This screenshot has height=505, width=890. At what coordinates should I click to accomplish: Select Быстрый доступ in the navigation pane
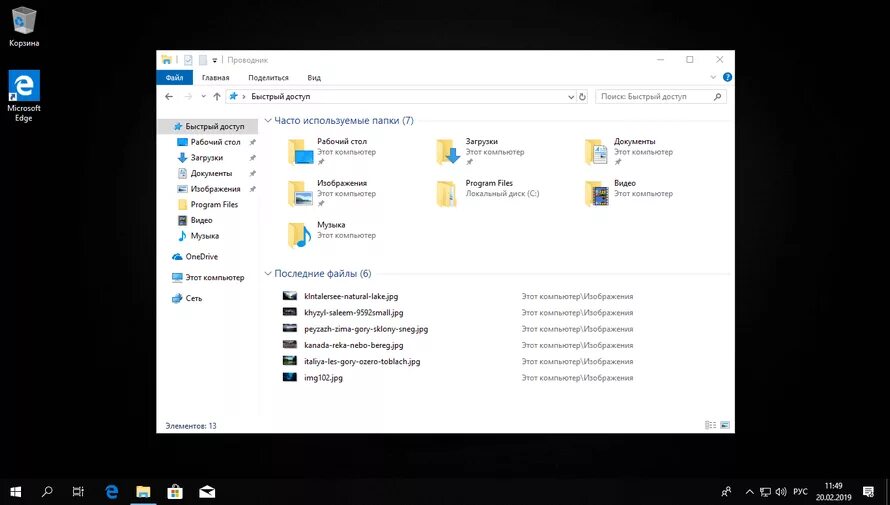tap(208, 127)
